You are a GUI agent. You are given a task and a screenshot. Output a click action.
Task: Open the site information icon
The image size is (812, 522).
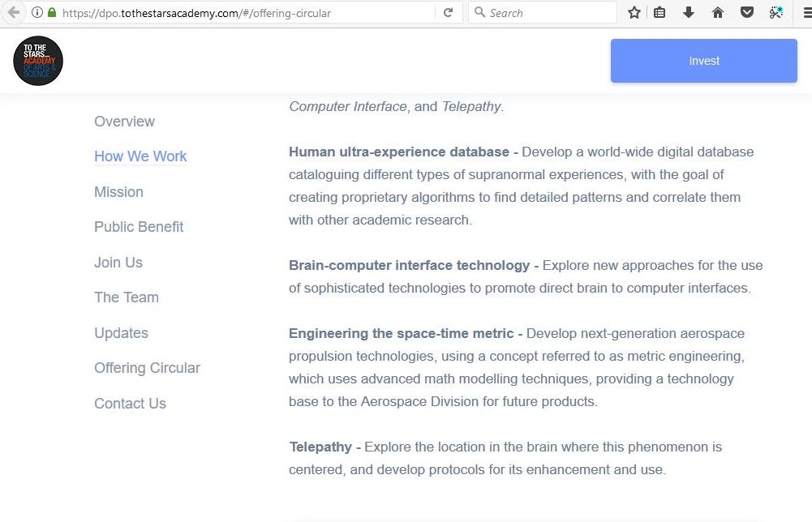pyautogui.click(x=37, y=13)
